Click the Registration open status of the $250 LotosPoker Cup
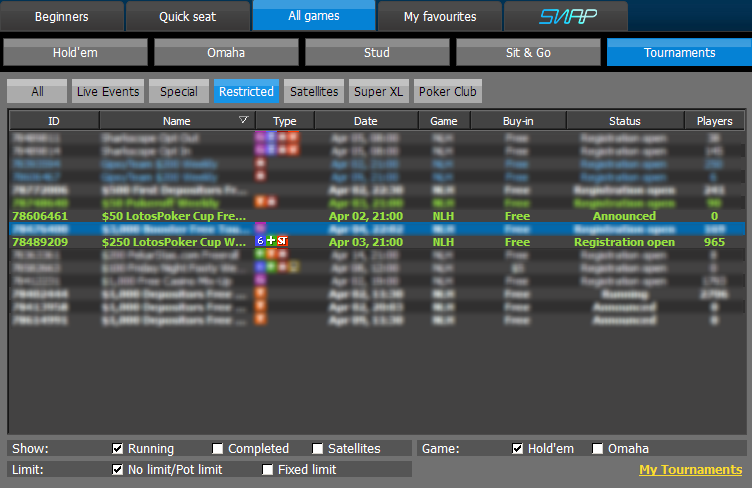 [x=624, y=242]
